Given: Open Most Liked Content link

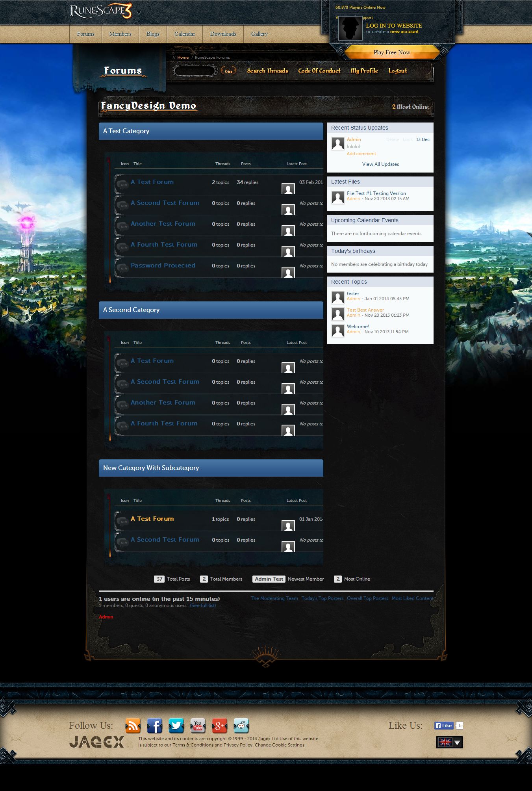Looking at the screenshot, I should tap(412, 598).
